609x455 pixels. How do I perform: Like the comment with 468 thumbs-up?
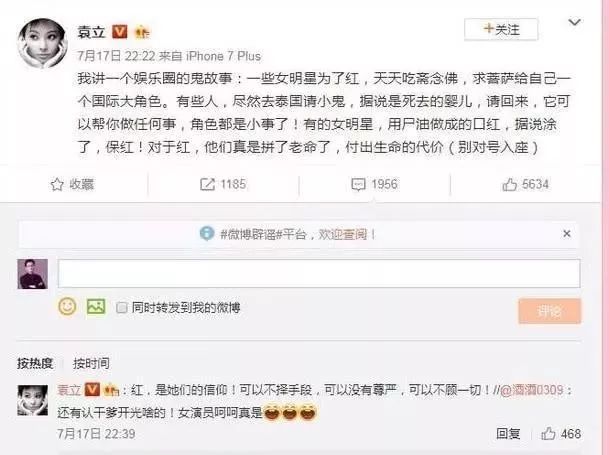548,433
